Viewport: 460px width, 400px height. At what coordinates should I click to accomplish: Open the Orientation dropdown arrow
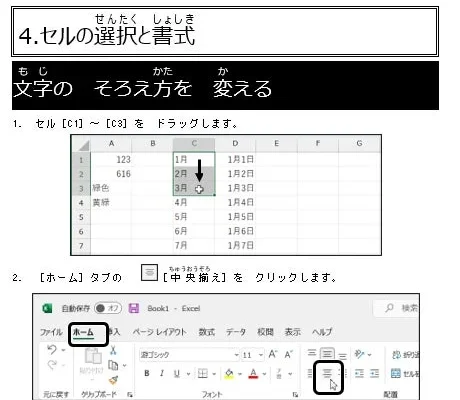(369, 355)
